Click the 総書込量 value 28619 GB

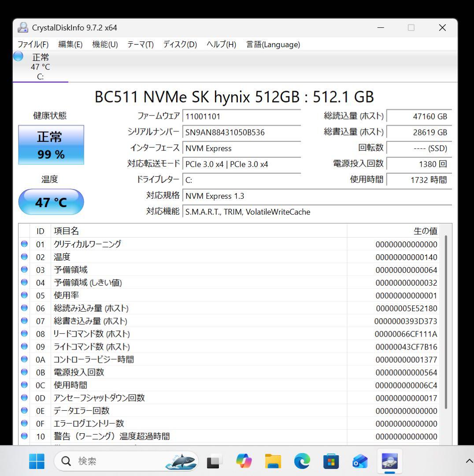(419, 132)
